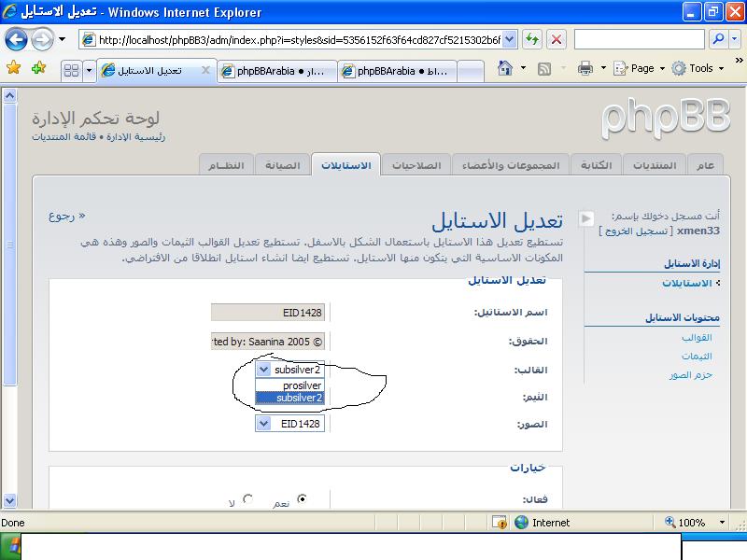Viewport: 747px width, 560px height.
Task: Click the Home page icon
Action: 505,68
